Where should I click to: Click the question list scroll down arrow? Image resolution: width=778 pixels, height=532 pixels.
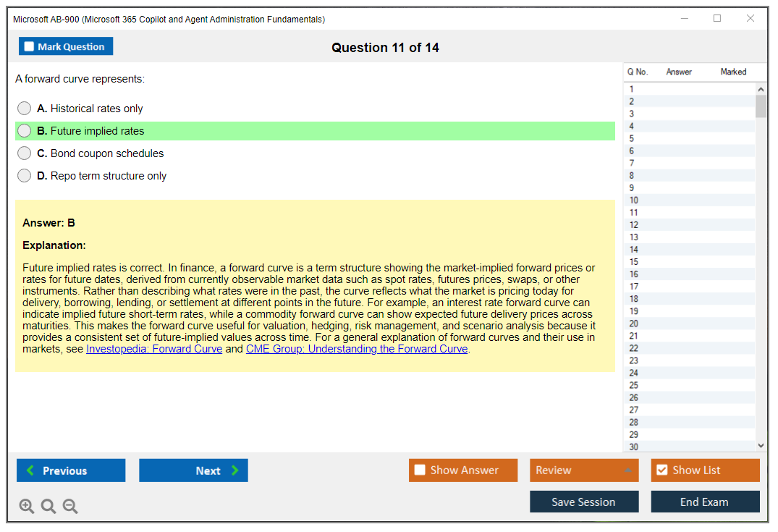[x=761, y=446]
